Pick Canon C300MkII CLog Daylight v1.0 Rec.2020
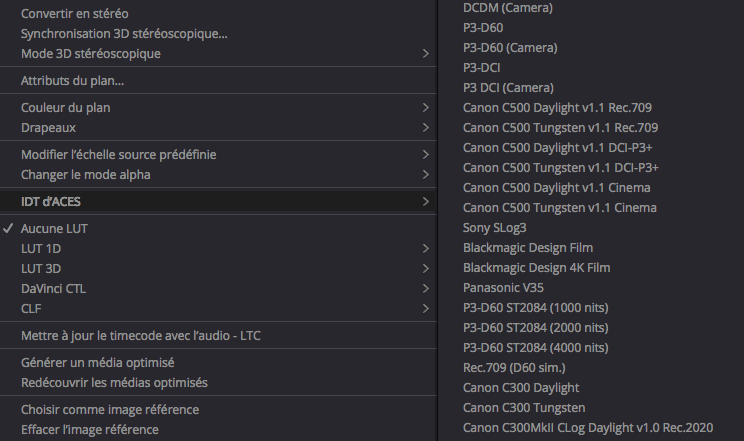This screenshot has height=441, width=744. (x=588, y=428)
